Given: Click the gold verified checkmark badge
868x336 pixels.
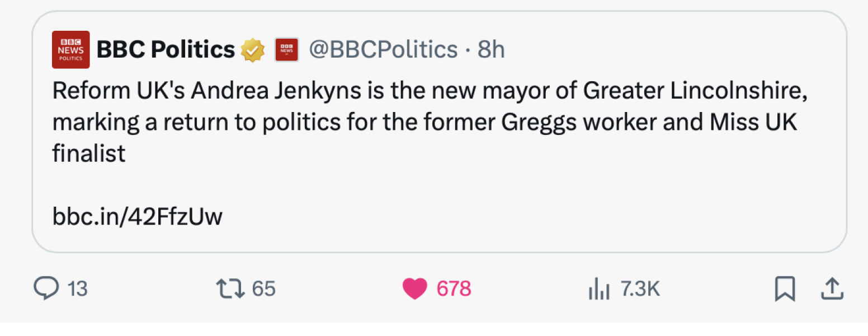Looking at the screenshot, I should point(253,49).
